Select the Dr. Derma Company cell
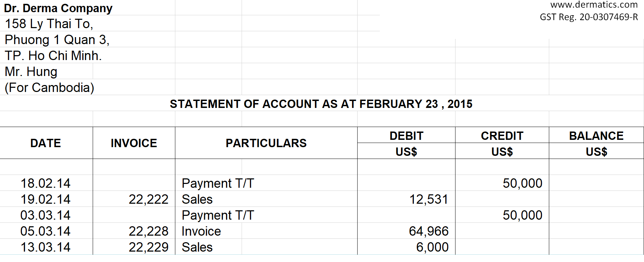 (x=58, y=8)
